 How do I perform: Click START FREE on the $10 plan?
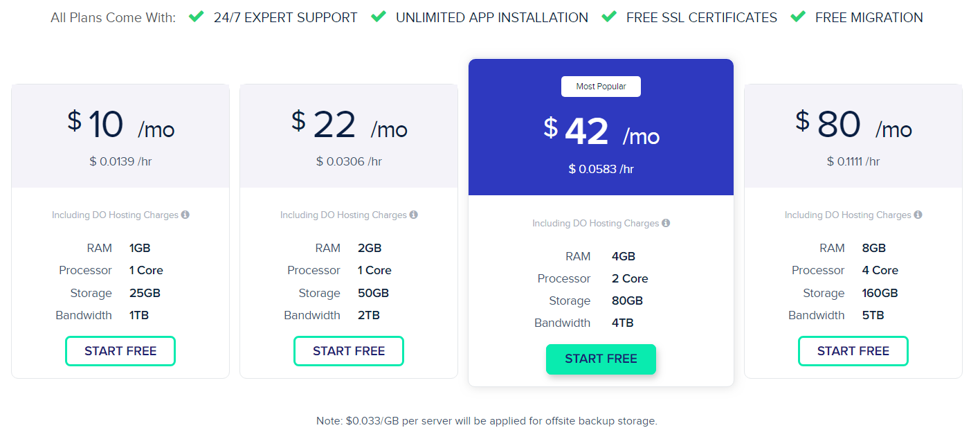120,351
